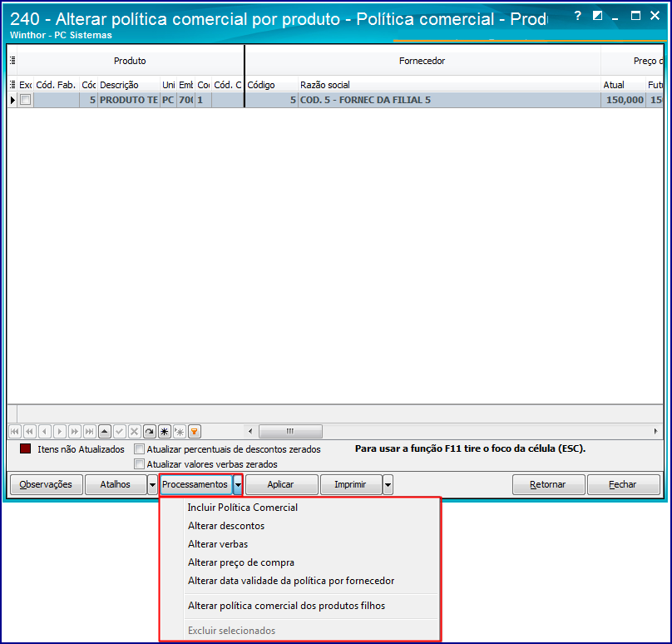
Task: Click the refresh data navigator button
Action: (x=150, y=431)
